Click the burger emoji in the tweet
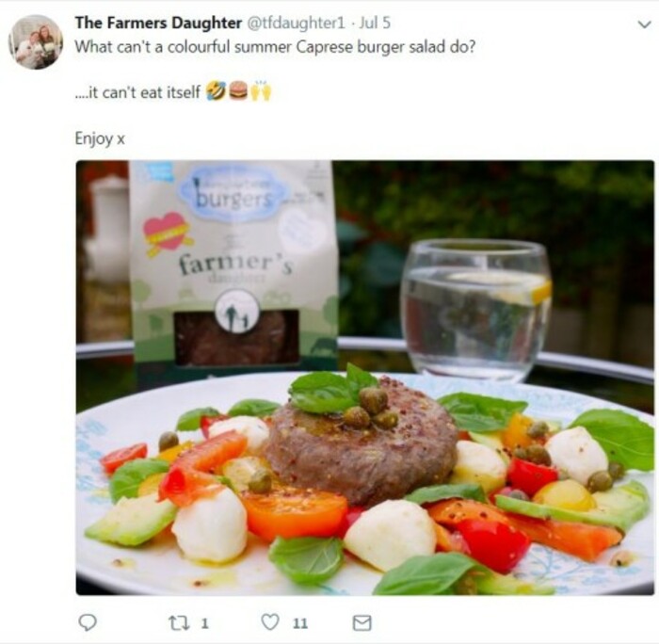The height and width of the screenshot is (644, 659). pyautogui.click(x=238, y=92)
